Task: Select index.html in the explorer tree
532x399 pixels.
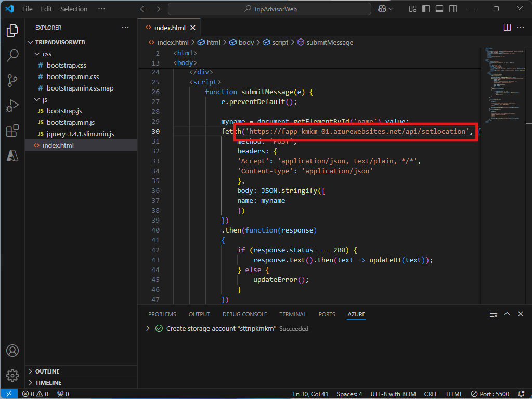Action: click(81, 145)
